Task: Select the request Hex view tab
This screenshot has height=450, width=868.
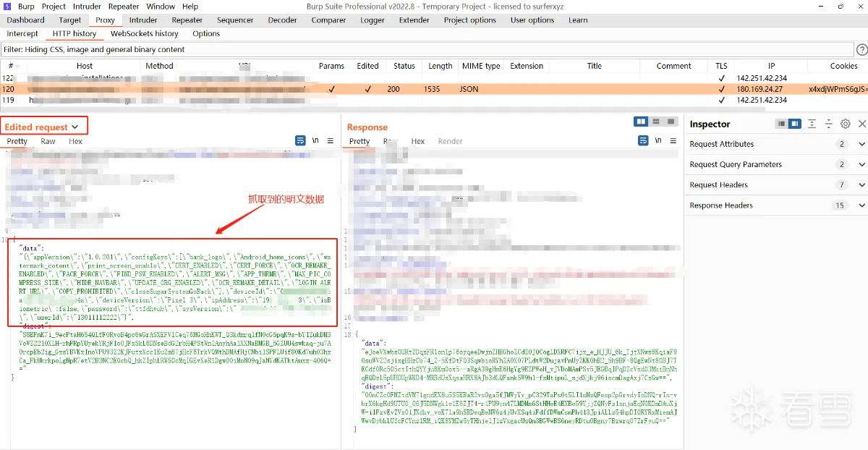Action: click(x=76, y=141)
